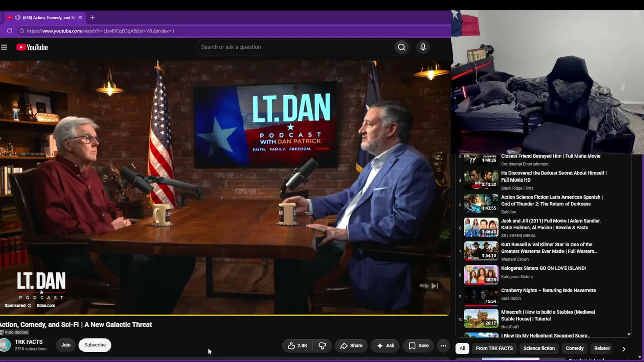Image resolution: width=644 pixels, height=362 pixels.
Task: Open a new browser tab
Action: [92, 17]
